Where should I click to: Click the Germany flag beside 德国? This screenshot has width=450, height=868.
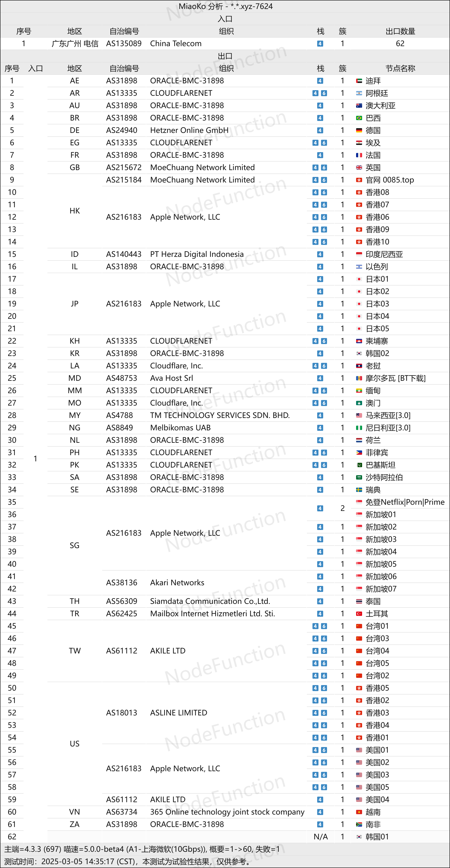(359, 130)
